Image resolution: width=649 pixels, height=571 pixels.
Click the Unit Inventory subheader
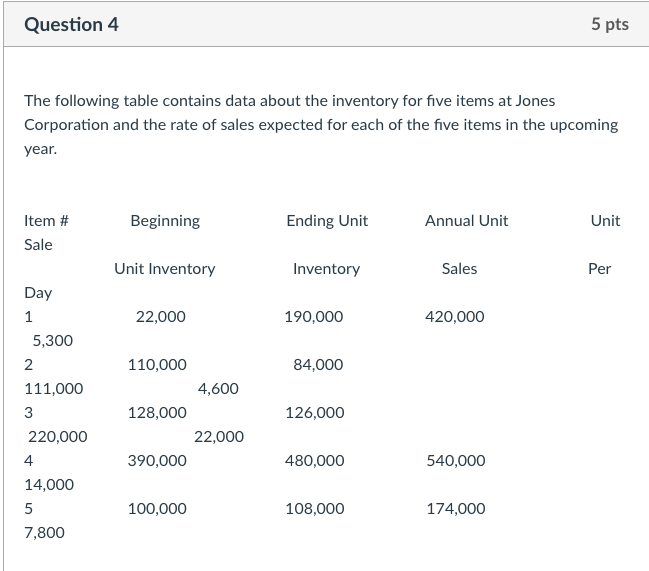coord(164,269)
